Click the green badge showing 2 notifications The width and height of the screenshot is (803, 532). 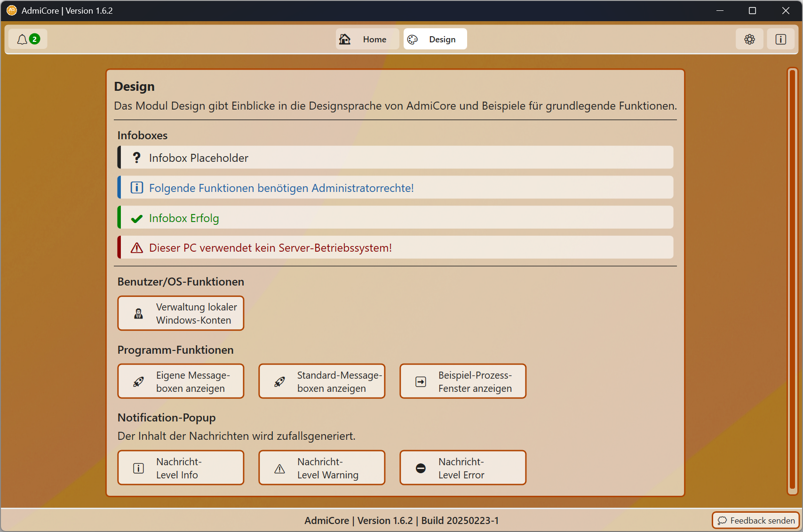(x=34, y=39)
